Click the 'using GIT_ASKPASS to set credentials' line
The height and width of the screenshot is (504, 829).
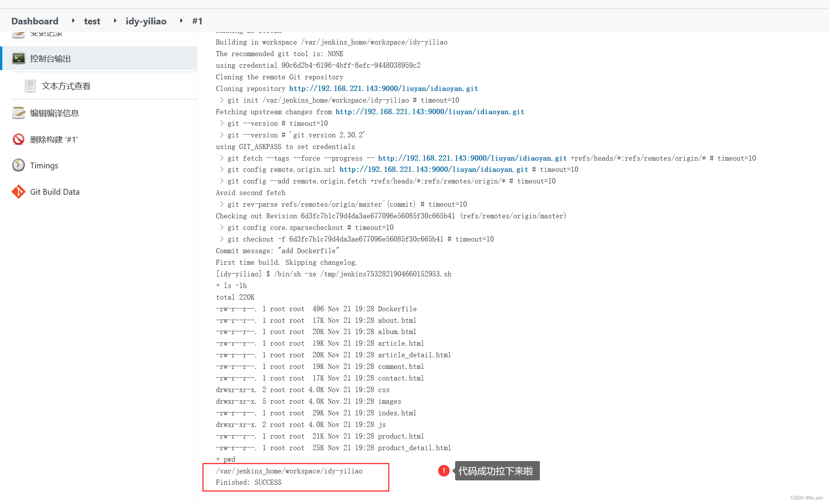pyautogui.click(x=285, y=146)
